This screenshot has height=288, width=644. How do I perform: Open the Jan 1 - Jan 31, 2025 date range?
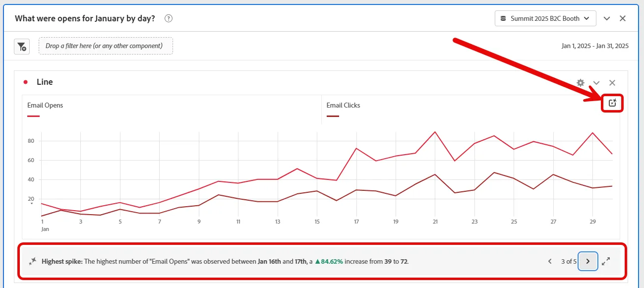595,46
